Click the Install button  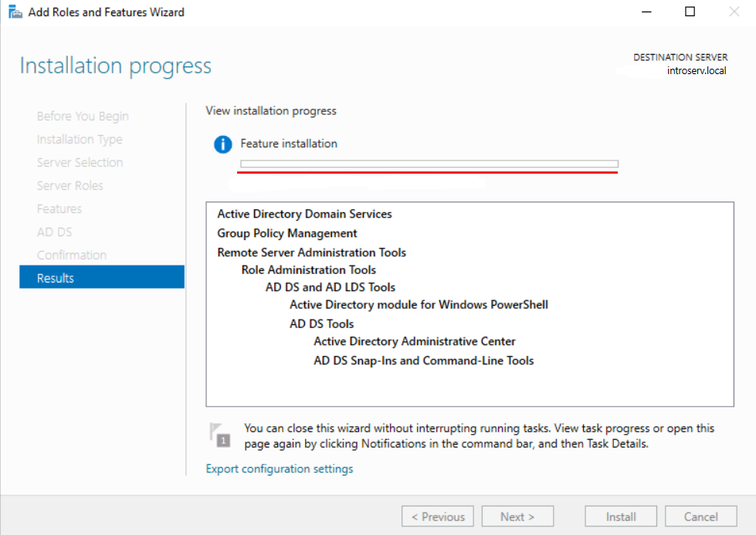coord(620,516)
